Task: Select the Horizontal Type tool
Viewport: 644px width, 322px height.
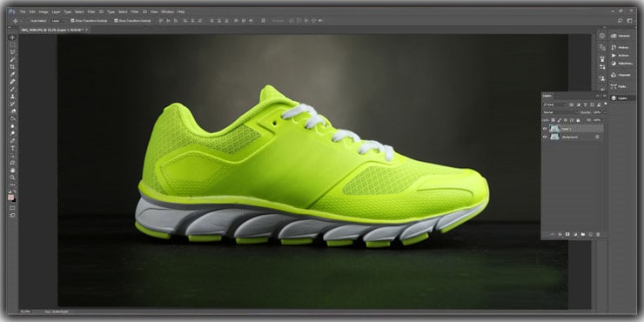Action: click(x=12, y=148)
